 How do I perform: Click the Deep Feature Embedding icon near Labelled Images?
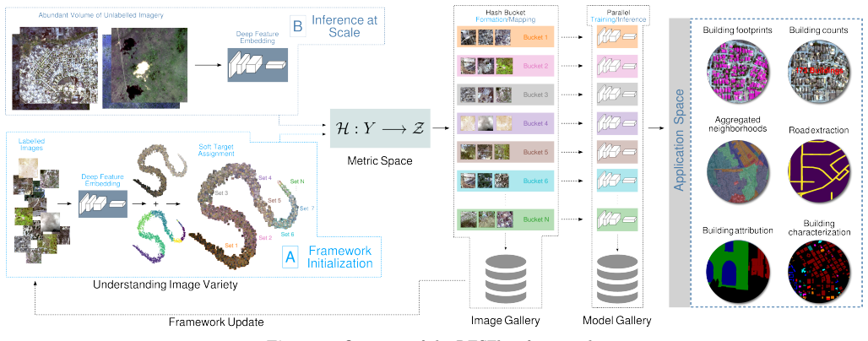(x=104, y=203)
